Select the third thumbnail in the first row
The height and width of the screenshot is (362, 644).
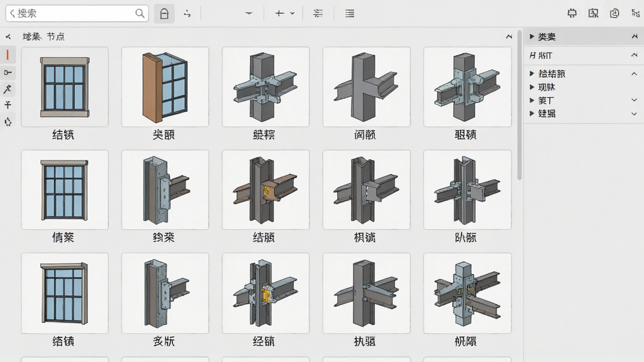click(x=266, y=87)
